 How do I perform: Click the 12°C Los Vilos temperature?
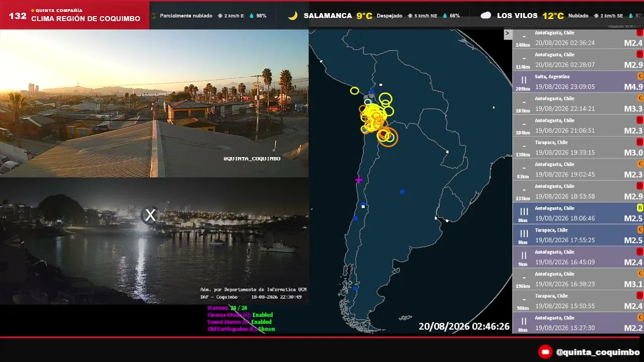pyautogui.click(x=553, y=16)
